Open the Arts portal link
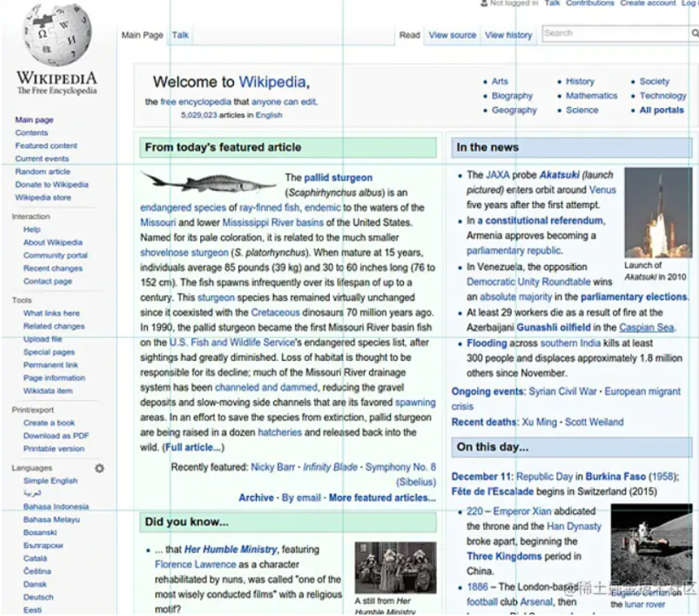The image size is (699, 616). click(x=500, y=82)
